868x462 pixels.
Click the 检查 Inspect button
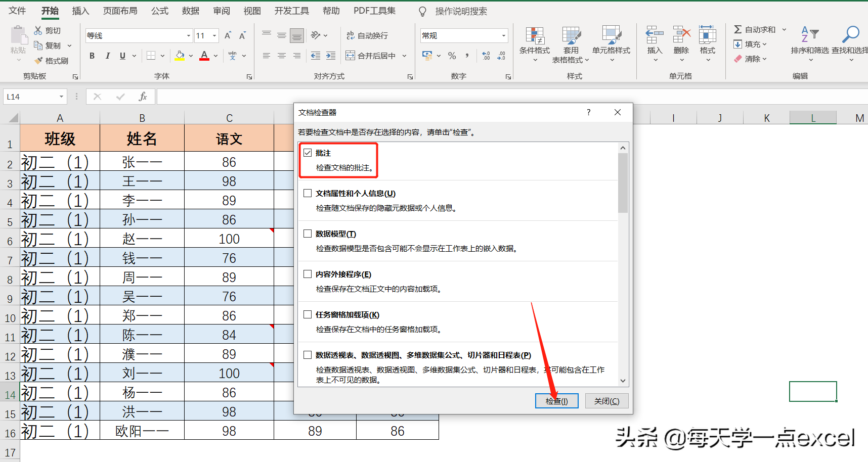click(x=557, y=401)
